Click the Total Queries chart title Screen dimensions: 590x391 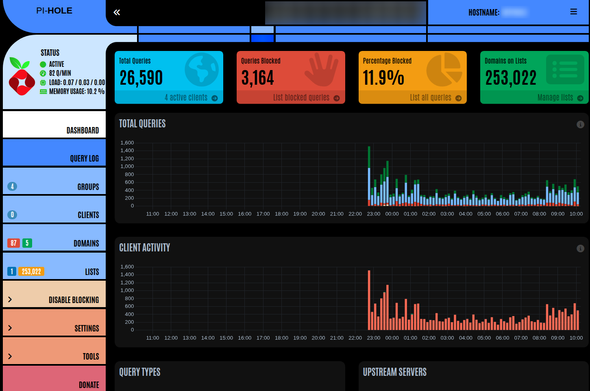(142, 124)
